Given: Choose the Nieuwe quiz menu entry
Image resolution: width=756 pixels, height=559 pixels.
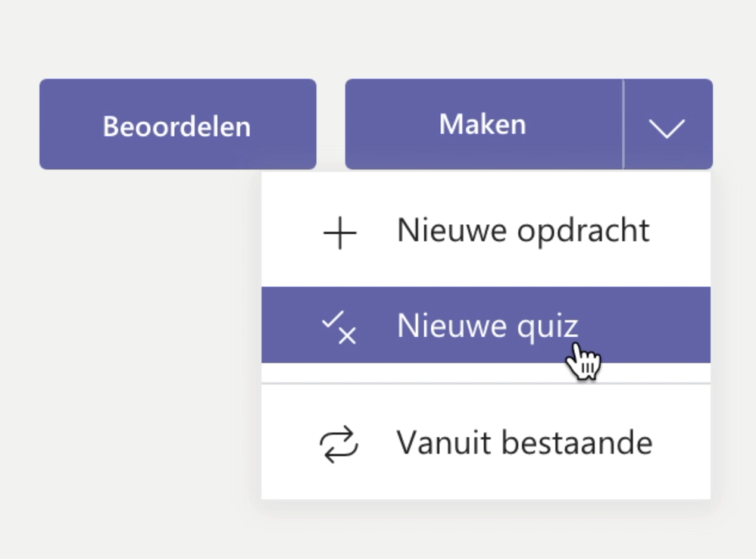Looking at the screenshot, I should click(486, 326).
